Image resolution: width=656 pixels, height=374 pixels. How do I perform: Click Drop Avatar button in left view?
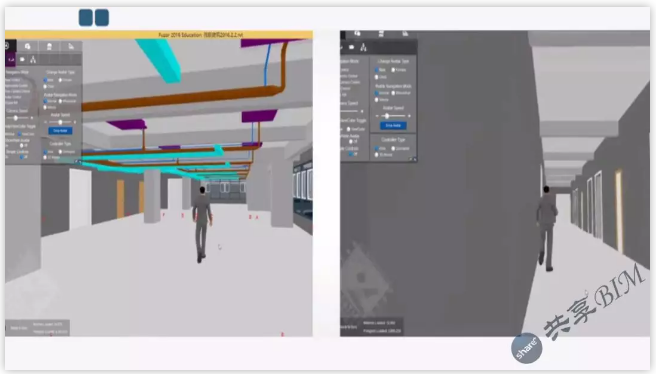point(60,131)
